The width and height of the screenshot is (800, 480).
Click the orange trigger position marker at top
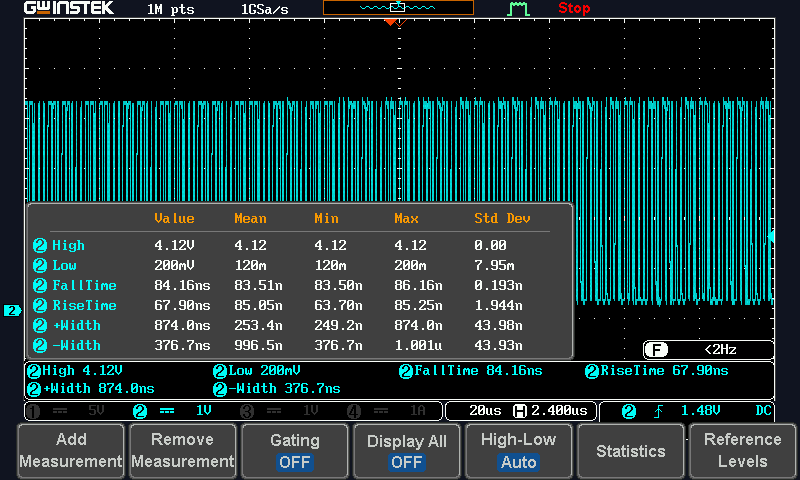point(390,21)
